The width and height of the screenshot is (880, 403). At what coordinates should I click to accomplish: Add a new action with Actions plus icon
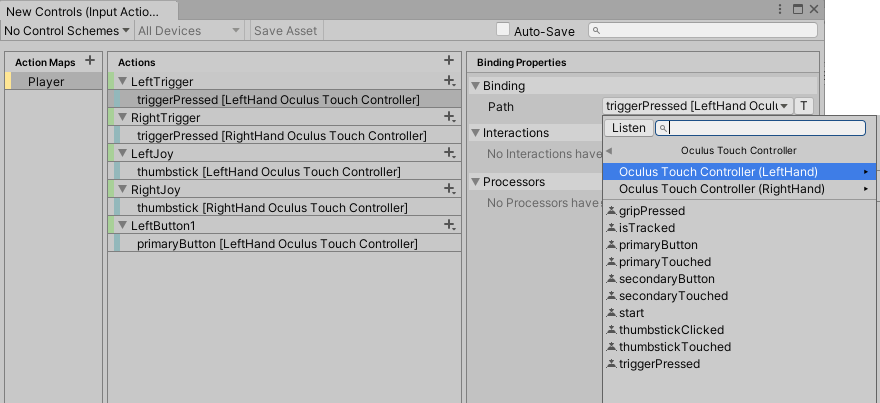[x=449, y=61]
